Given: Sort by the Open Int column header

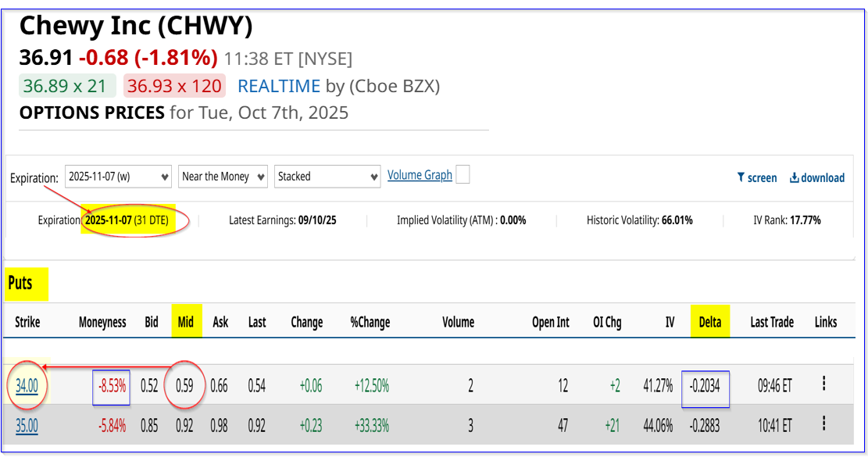Looking at the screenshot, I should (x=551, y=322).
